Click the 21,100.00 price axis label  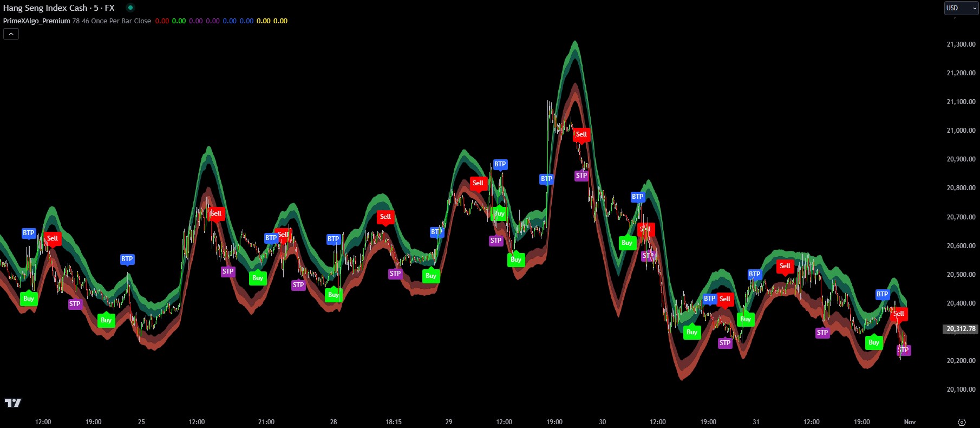point(961,102)
